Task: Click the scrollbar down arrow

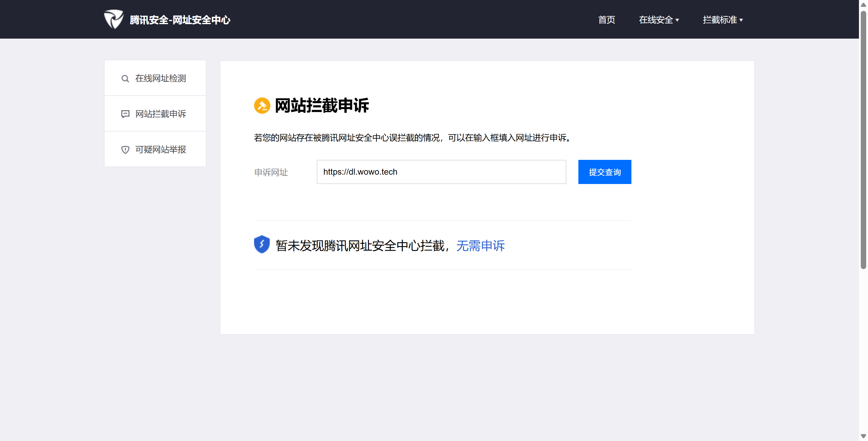Action: (x=863, y=436)
